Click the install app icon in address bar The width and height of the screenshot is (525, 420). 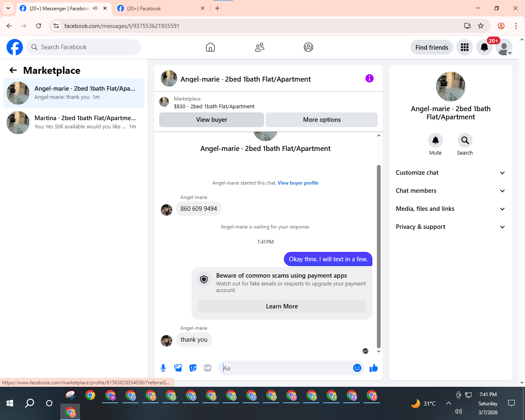468,26
